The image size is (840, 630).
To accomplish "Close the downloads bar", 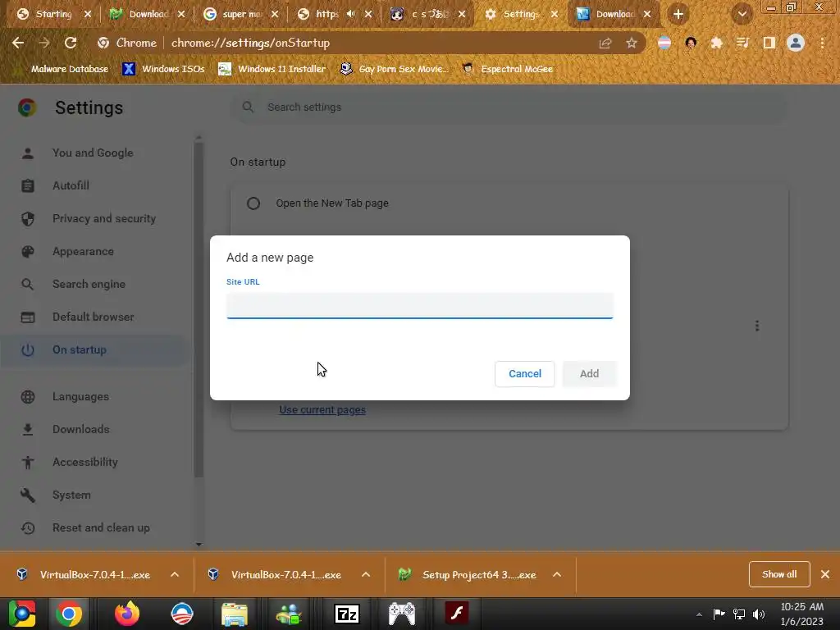I will click(825, 574).
